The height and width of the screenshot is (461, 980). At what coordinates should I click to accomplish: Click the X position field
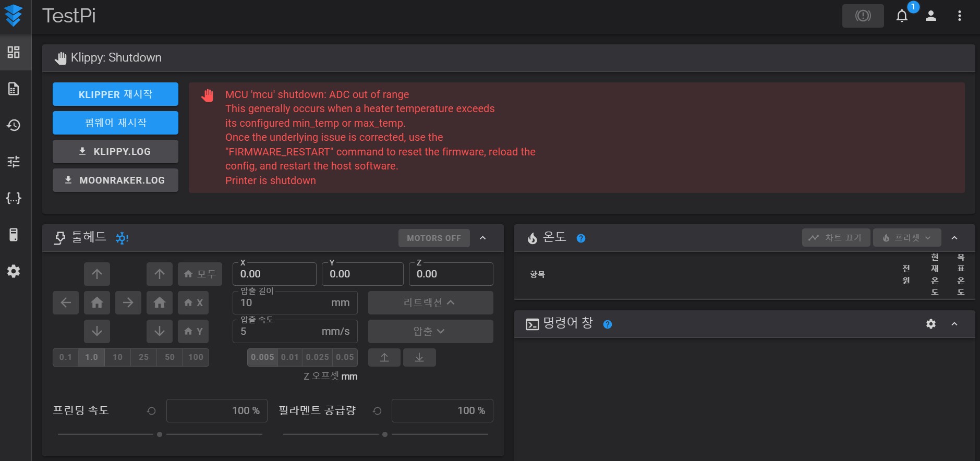pyautogui.click(x=274, y=274)
